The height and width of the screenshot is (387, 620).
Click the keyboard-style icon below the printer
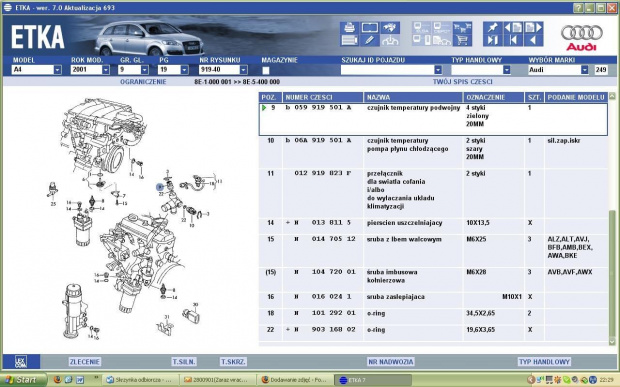pyautogui.click(x=350, y=40)
